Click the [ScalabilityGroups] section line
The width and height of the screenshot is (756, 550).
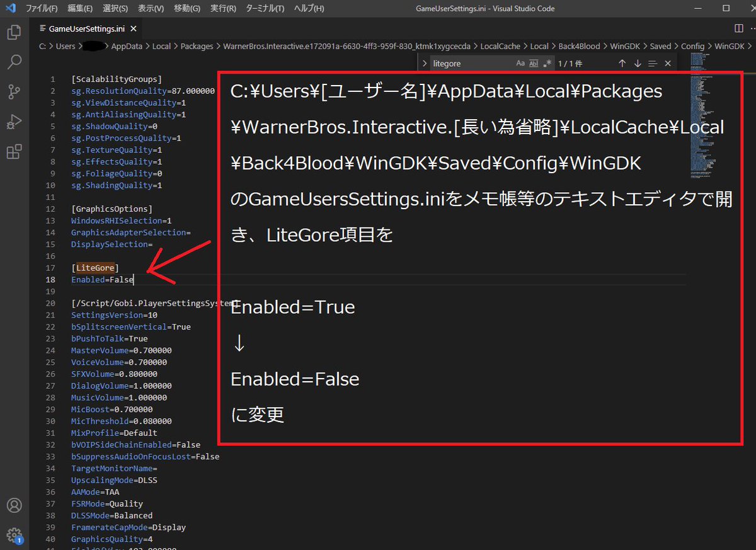tap(117, 79)
